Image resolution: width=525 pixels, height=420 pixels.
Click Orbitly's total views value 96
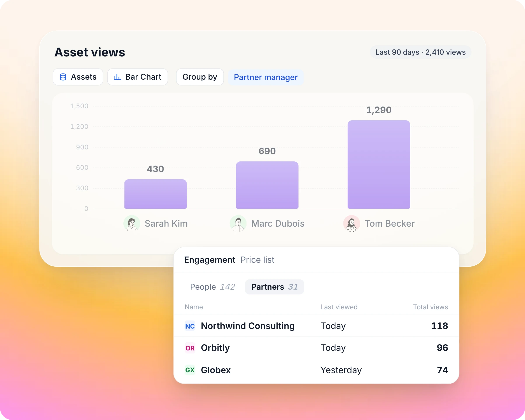click(442, 348)
